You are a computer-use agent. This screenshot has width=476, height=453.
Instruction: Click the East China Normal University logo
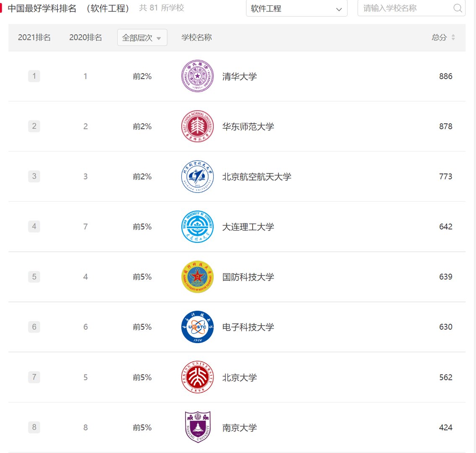197,126
